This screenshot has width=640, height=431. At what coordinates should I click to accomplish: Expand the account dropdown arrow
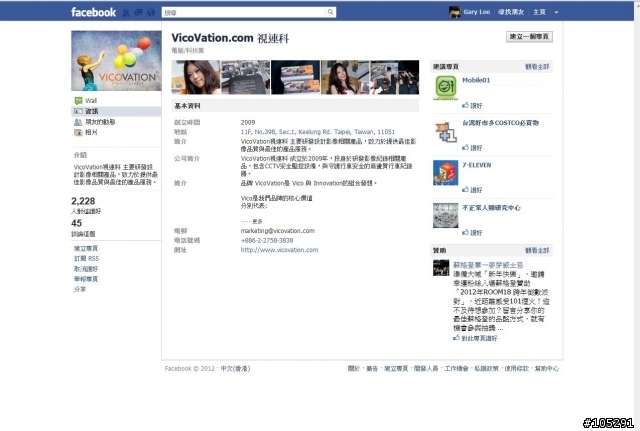point(556,12)
